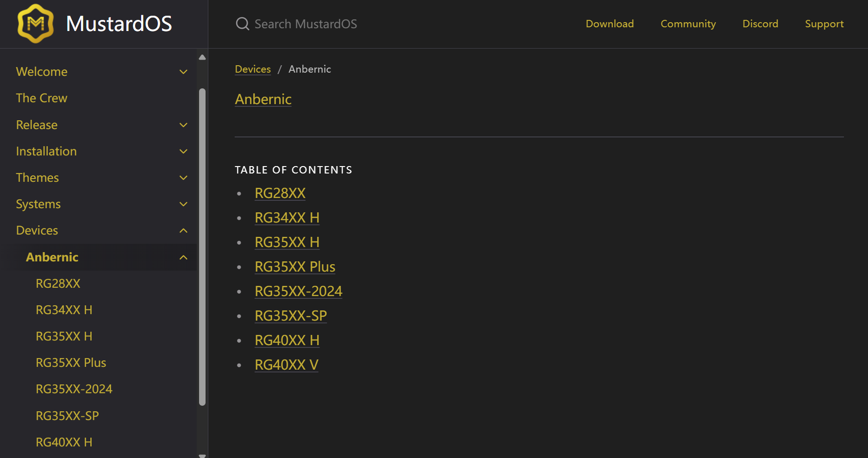Expand the Themes section chevron
The width and height of the screenshot is (868, 458).
(x=183, y=178)
